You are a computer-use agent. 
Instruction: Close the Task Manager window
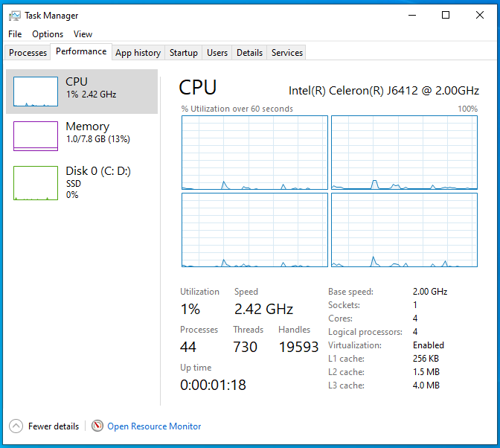click(x=480, y=15)
